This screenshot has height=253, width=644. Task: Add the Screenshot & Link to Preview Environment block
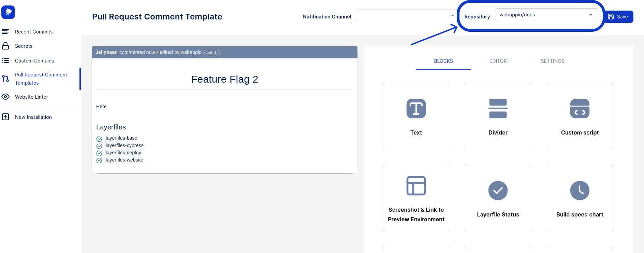pyautogui.click(x=416, y=198)
